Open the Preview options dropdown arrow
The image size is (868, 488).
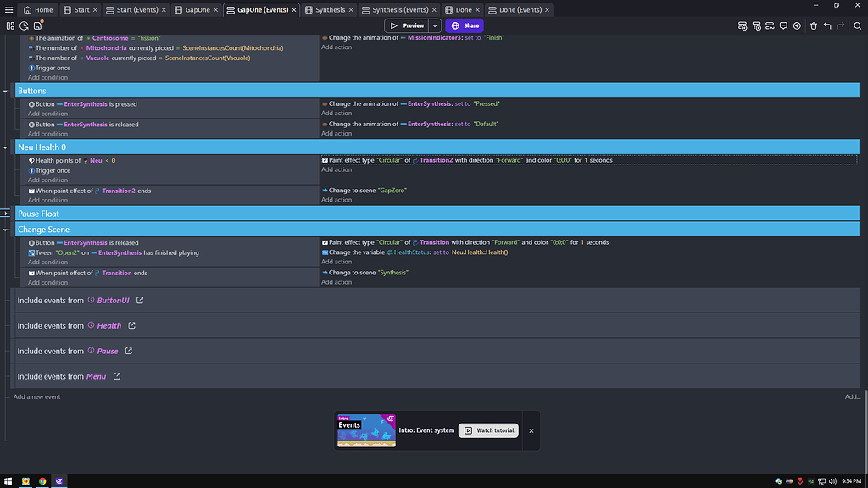[435, 25]
